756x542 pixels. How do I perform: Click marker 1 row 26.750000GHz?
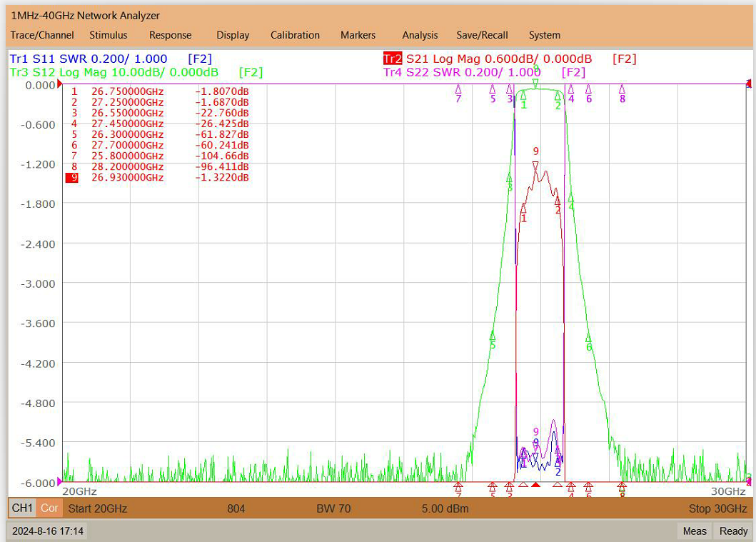tap(160, 91)
